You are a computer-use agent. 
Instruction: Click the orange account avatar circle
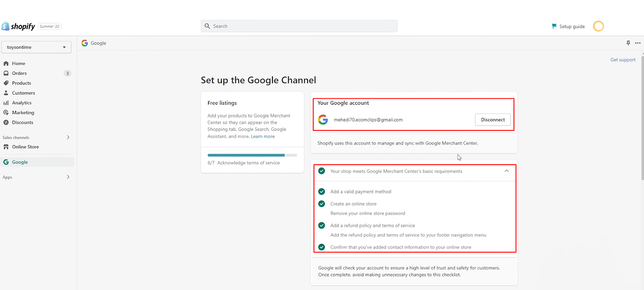coord(599,26)
